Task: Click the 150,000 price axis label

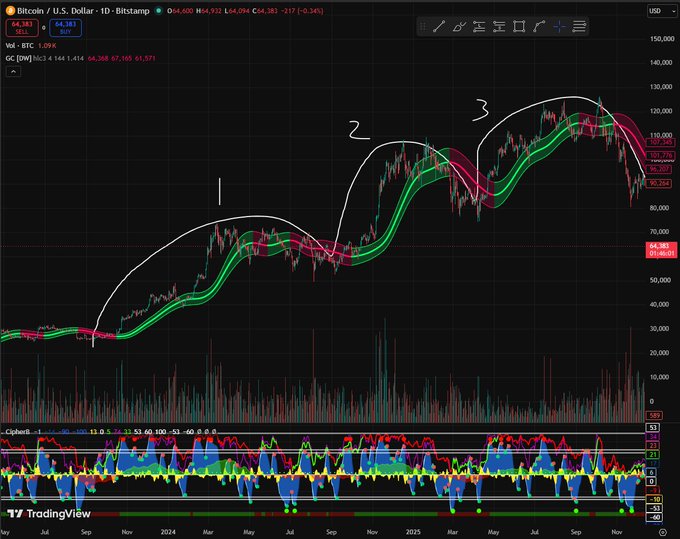Action: tap(662, 39)
